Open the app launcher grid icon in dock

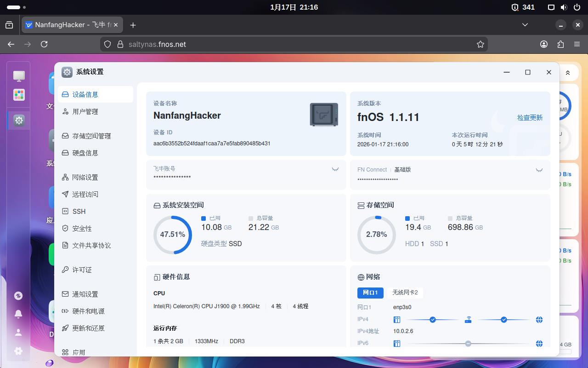(19, 95)
